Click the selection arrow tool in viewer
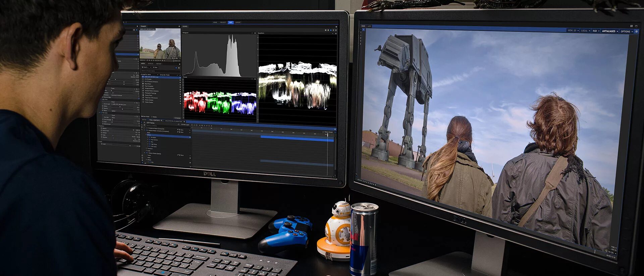This screenshot has width=644, height=276. tap(361, 29)
